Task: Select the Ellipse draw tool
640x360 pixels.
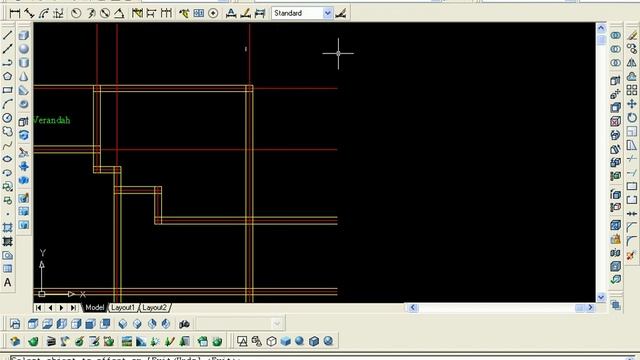Action: [7, 159]
